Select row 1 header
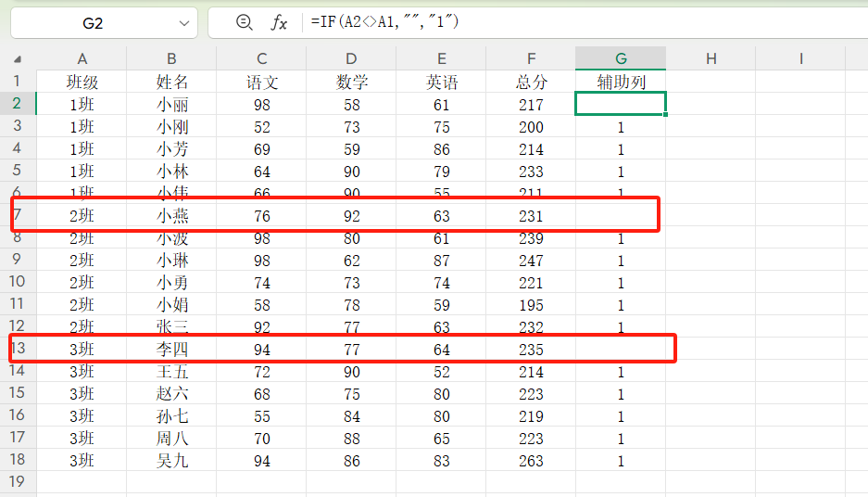Image resolution: width=868 pixels, height=497 pixels. [x=18, y=82]
